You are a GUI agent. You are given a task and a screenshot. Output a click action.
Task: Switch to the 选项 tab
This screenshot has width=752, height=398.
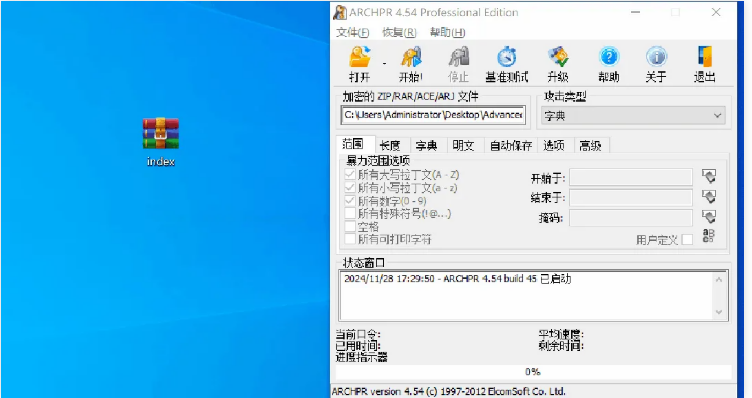click(554, 146)
